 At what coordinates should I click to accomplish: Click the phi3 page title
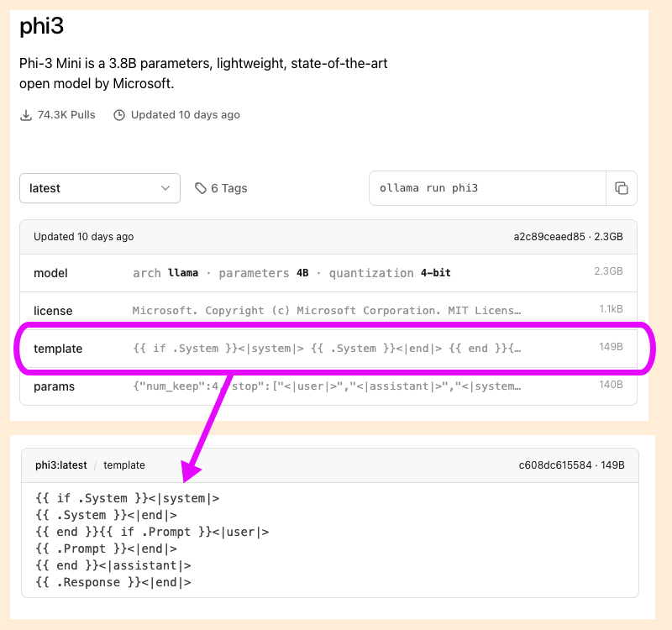(x=42, y=26)
